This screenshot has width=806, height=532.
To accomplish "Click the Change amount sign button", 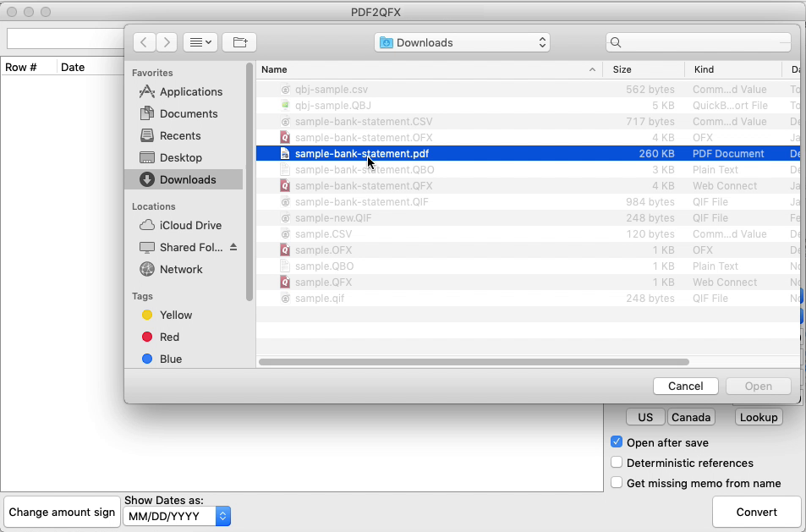I will pyautogui.click(x=62, y=512).
